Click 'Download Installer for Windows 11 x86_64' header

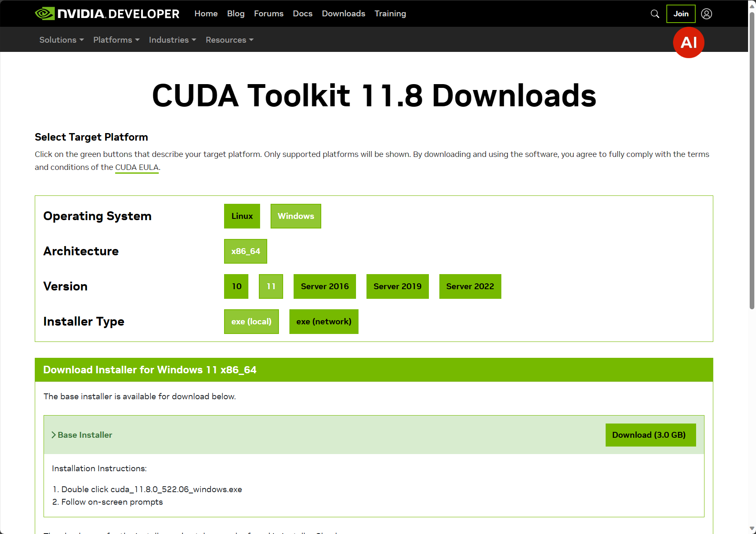(x=150, y=370)
